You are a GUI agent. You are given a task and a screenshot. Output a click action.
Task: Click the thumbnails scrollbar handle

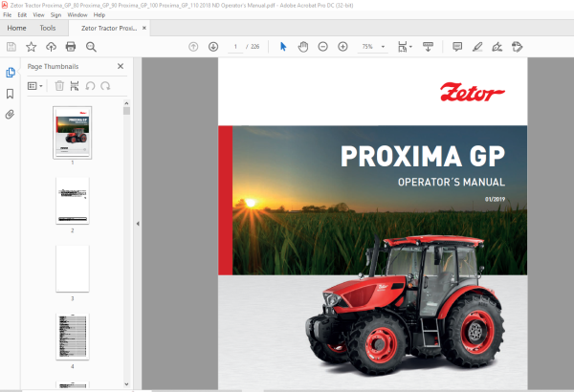[x=126, y=111]
